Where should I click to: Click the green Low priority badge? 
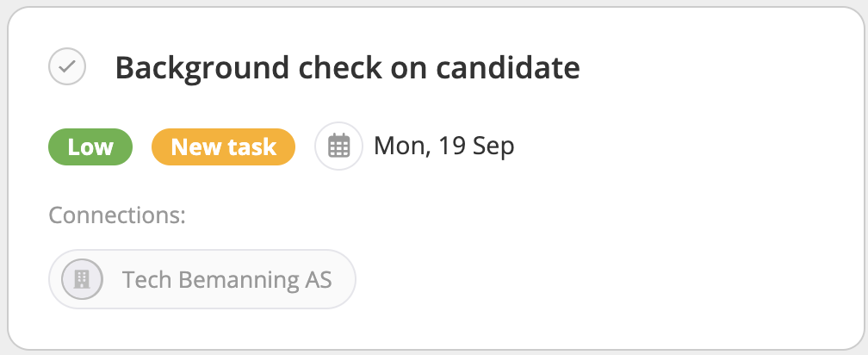(90, 147)
